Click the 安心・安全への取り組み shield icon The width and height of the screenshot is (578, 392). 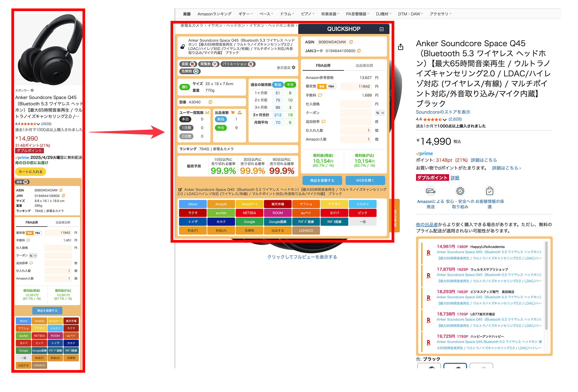[x=460, y=191]
